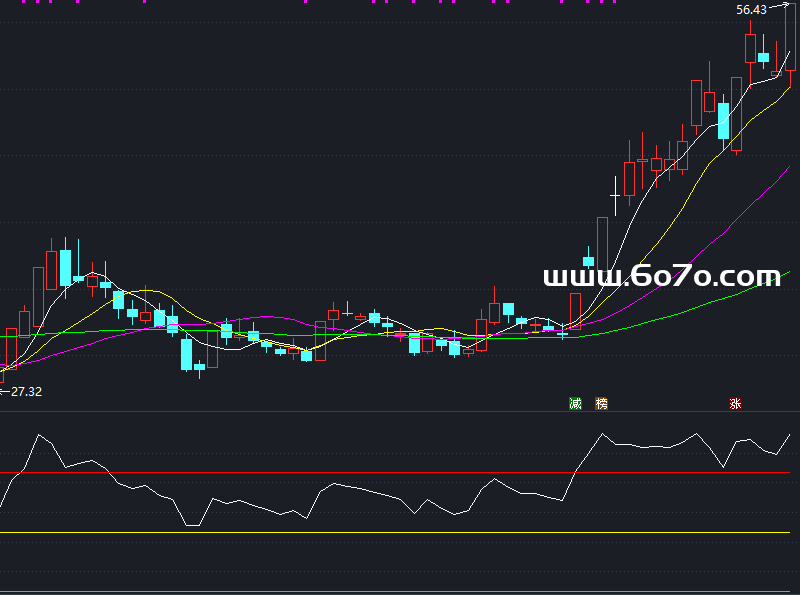Click the arrow beside the 27.32 low

(4, 391)
